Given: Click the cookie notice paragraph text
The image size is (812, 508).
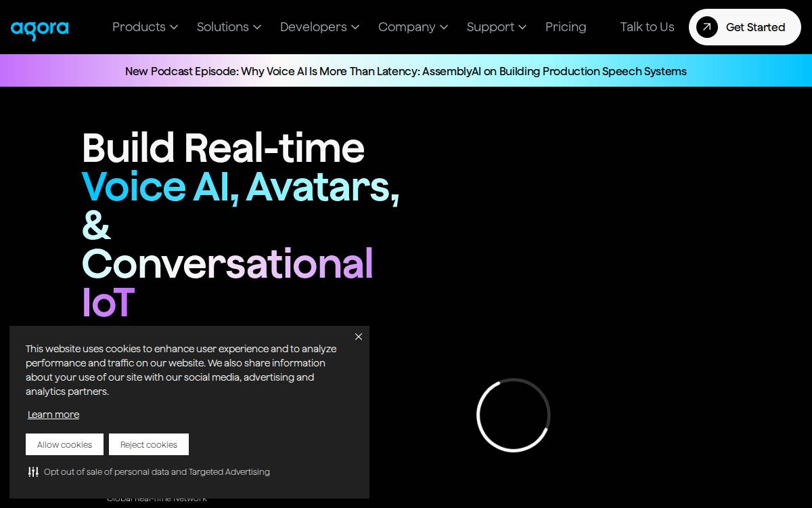Looking at the screenshot, I should [181, 371].
